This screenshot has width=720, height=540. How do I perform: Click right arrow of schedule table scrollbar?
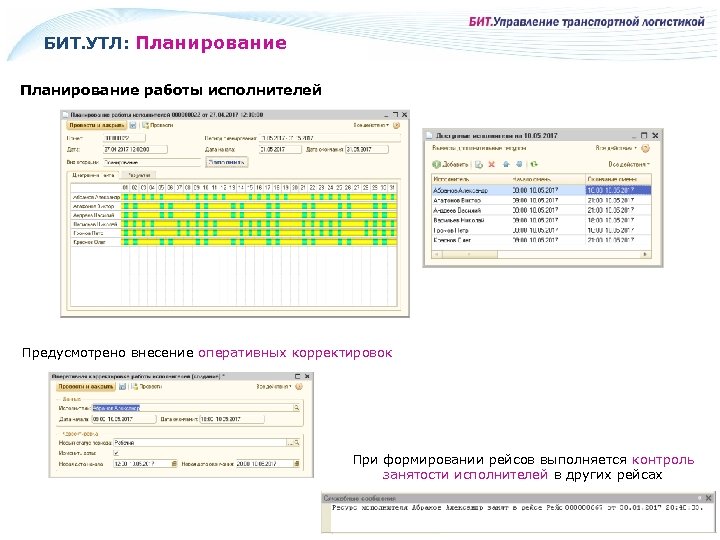click(x=646, y=254)
